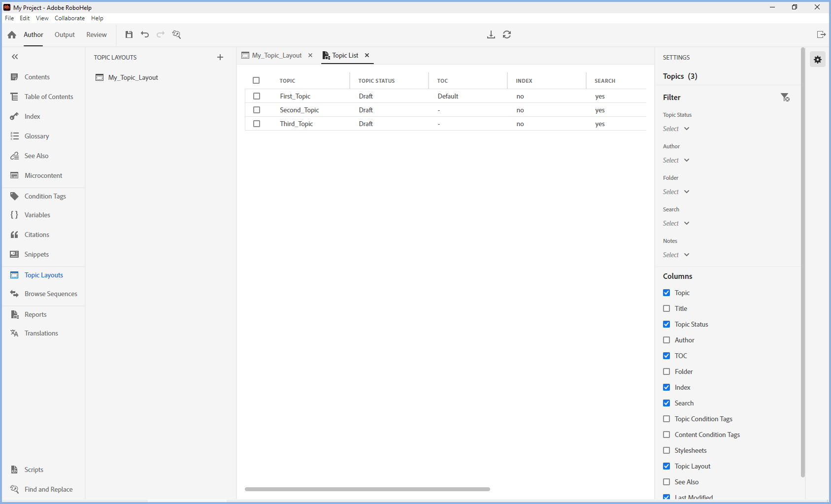
Task: Click the horizontal scrollbar under the topic table
Action: point(367,489)
